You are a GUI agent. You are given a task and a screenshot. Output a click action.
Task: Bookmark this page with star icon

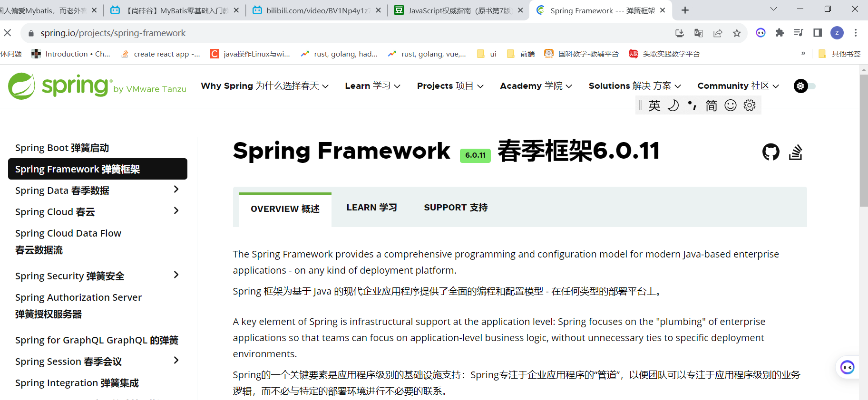point(737,33)
